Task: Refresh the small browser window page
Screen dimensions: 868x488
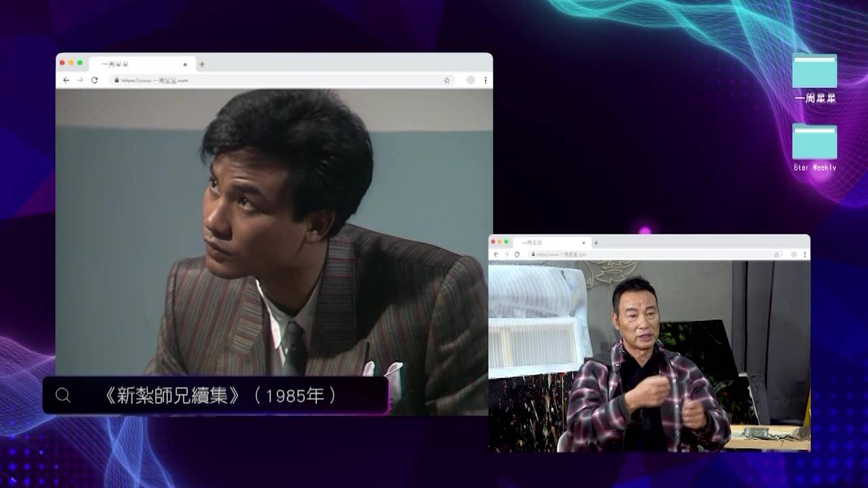Action: (x=517, y=254)
